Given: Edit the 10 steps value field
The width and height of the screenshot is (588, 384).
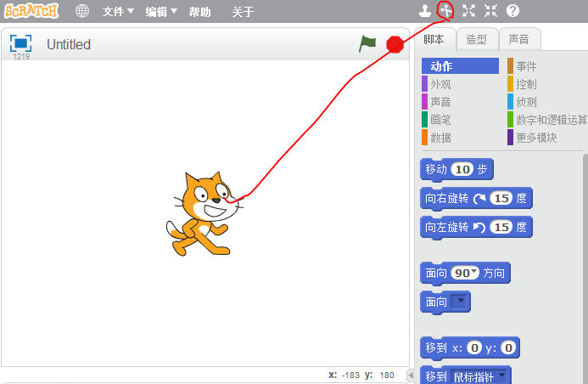Looking at the screenshot, I should [462, 169].
